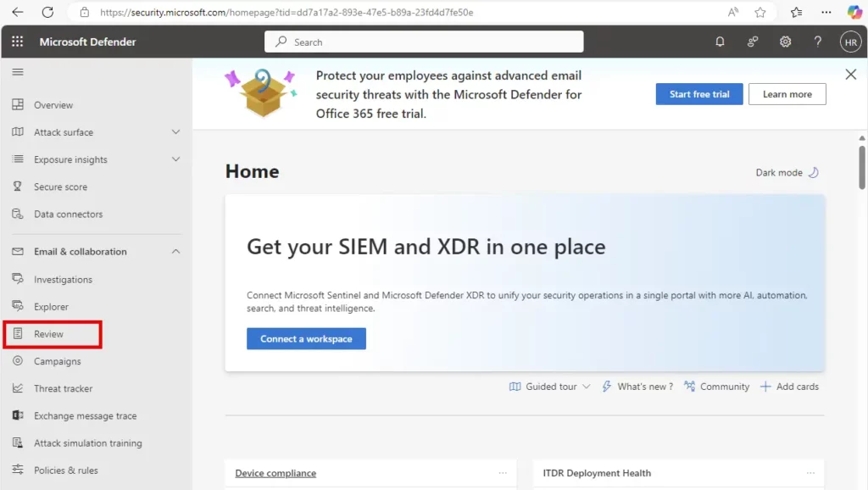The height and width of the screenshot is (490, 868).
Task: Click the Investigations icon in the sidebar
Action: (18, 279)
